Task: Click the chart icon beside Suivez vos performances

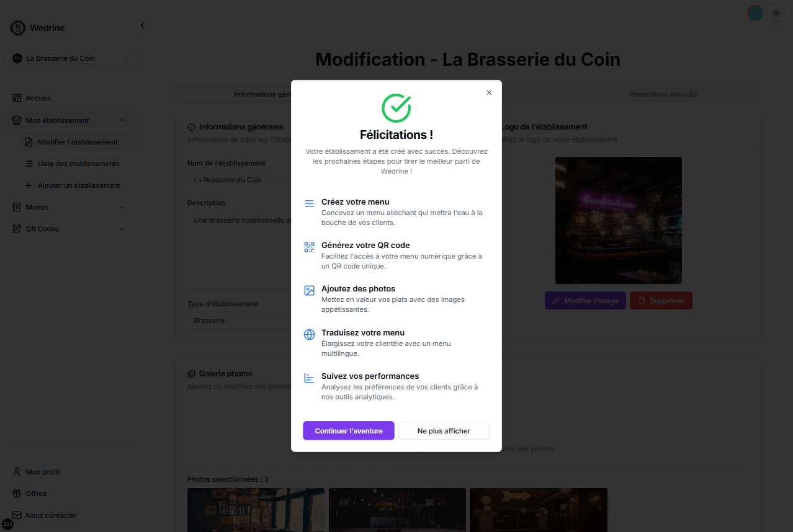Action: tap(309, 378)
